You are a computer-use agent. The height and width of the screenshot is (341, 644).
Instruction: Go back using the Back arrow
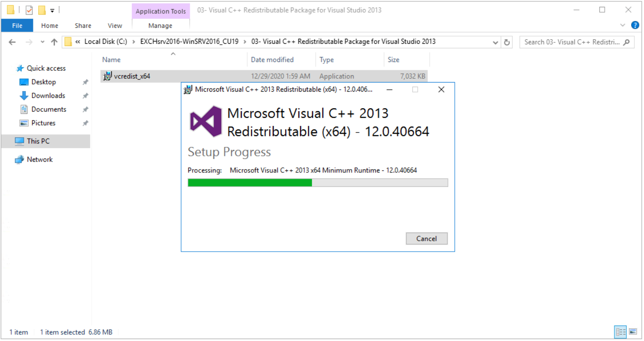(x=12, y=42)
